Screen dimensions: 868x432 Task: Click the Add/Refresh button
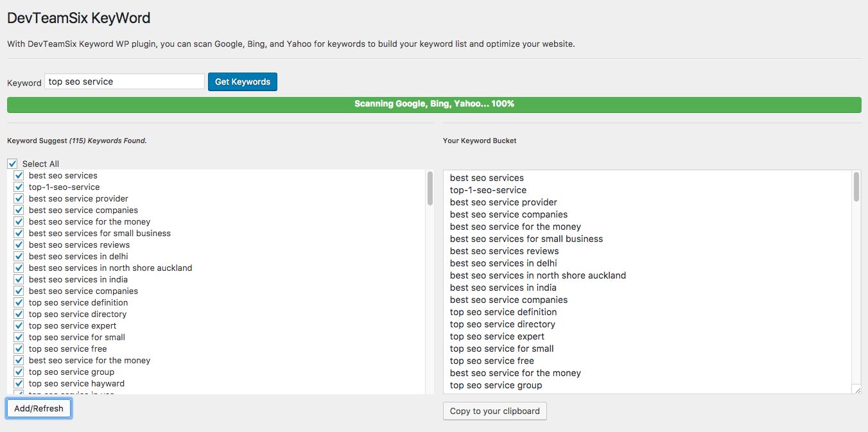(39, 408)
